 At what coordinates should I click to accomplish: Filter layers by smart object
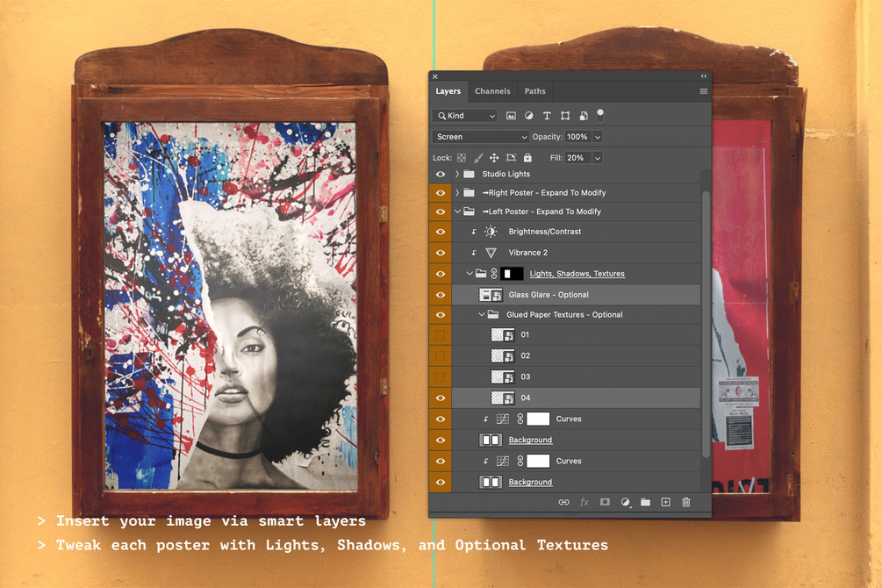[x=584, y=115]
